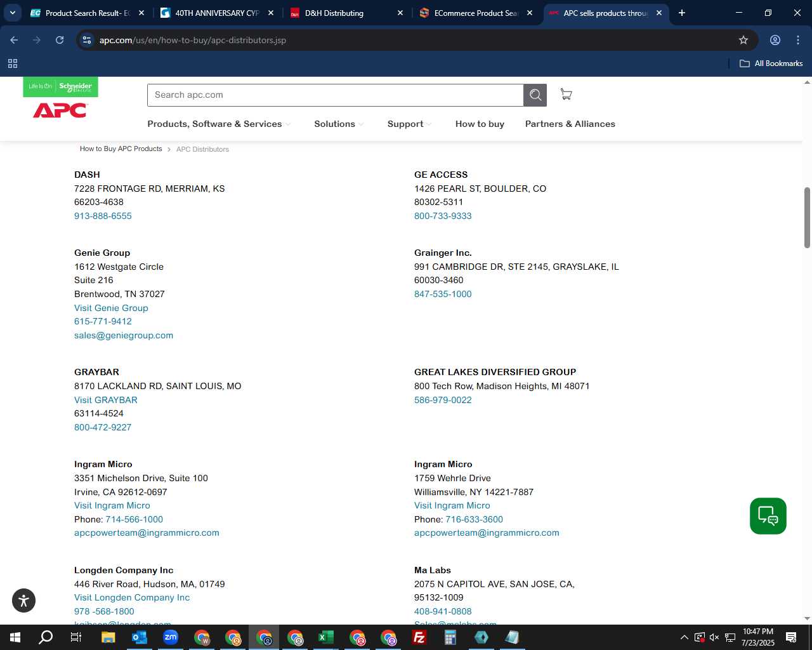Open Visit Longden Company Inc link
This screenshot has width=812, height=650.
[x=132, y=598]
